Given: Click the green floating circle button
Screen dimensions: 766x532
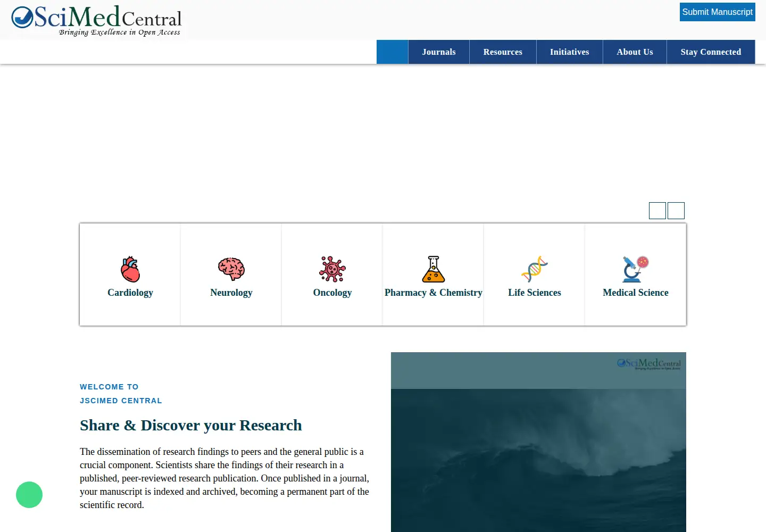Looking at the screenshot, I should pos(29,495).
